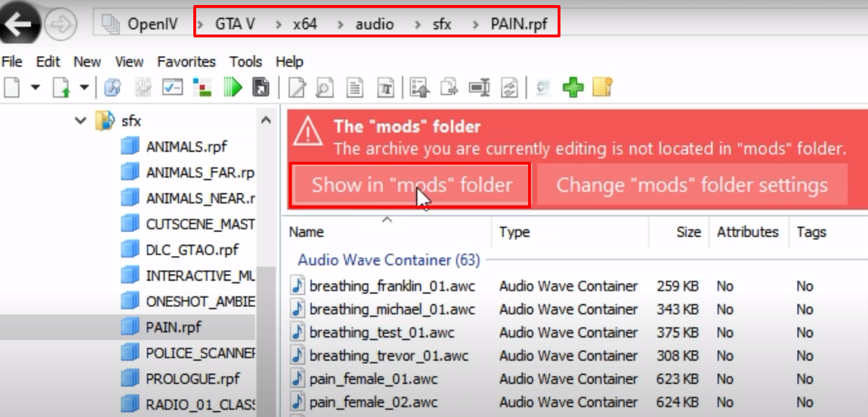Click the faded icon left of green plus
The height and width of the screenshot is (417, 868).
[543, 87]
